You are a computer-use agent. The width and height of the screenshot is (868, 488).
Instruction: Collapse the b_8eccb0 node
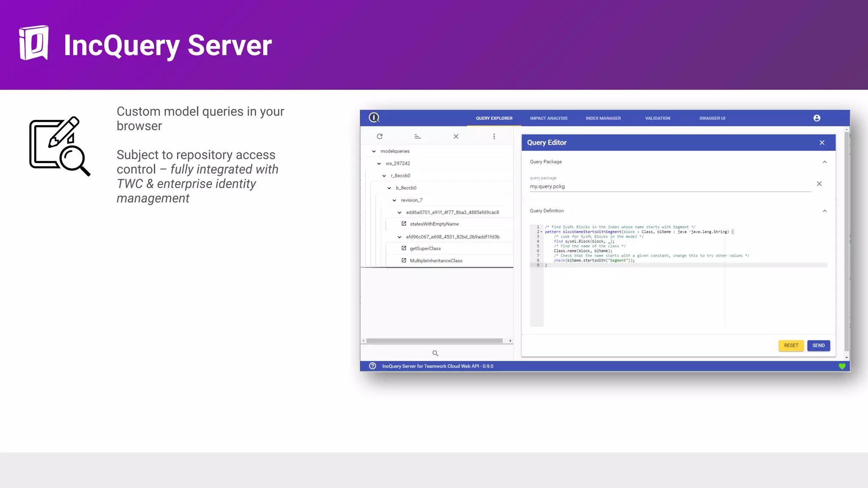point(389,188)
